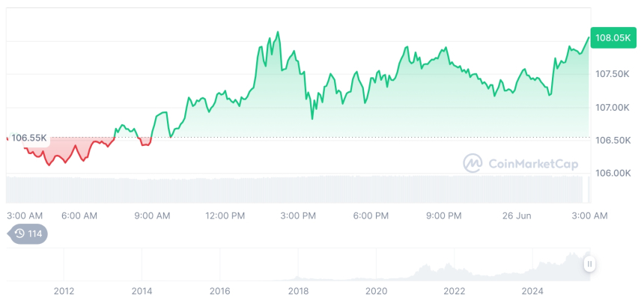Click the green 108.05K current price label
644x300 pixels.
[x=612, y=37]
